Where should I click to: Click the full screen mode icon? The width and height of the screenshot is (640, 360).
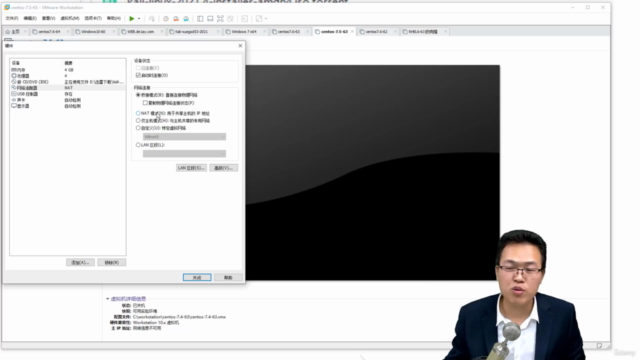[x=220, y=18]
